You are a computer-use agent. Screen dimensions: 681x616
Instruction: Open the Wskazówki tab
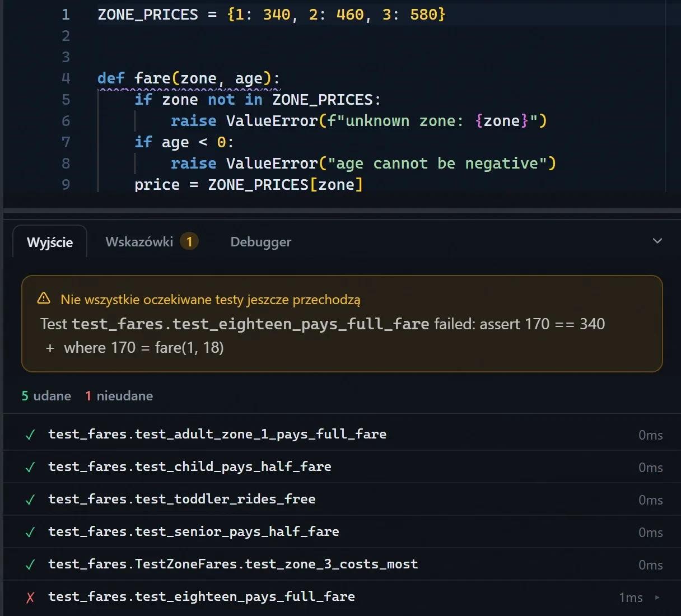click(x=152, y=242)
